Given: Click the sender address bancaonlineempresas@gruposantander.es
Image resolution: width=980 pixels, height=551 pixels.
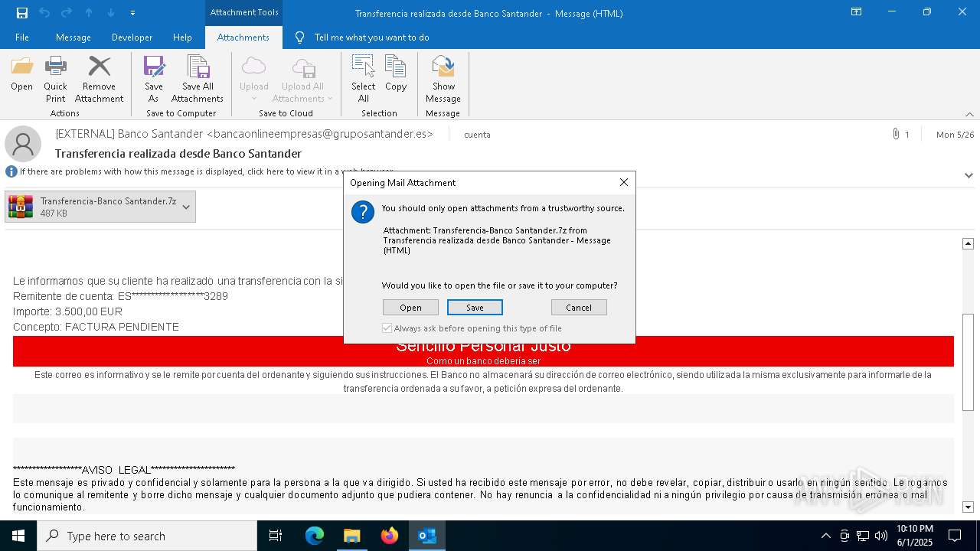Looking at the screenshot, I should (x=320, y=134).
